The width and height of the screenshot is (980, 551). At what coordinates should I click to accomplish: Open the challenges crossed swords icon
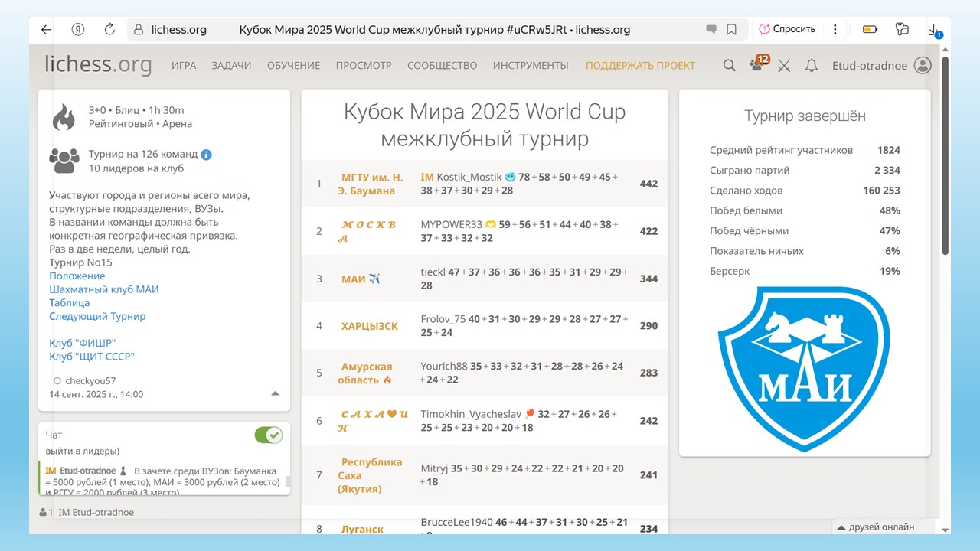(784, 66)
